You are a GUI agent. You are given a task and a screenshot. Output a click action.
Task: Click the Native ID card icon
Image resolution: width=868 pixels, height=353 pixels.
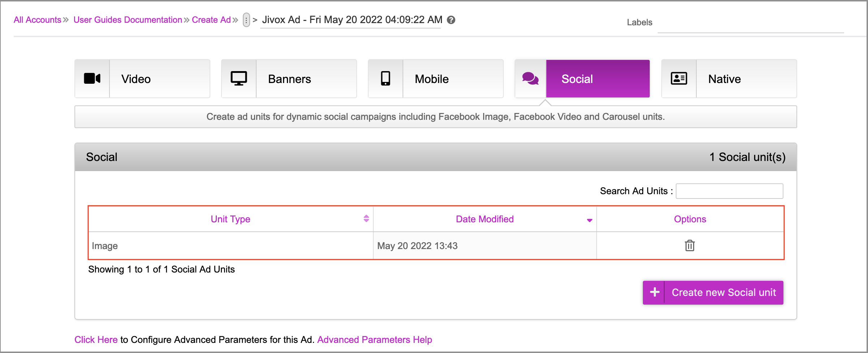click(x=679, y=79)
